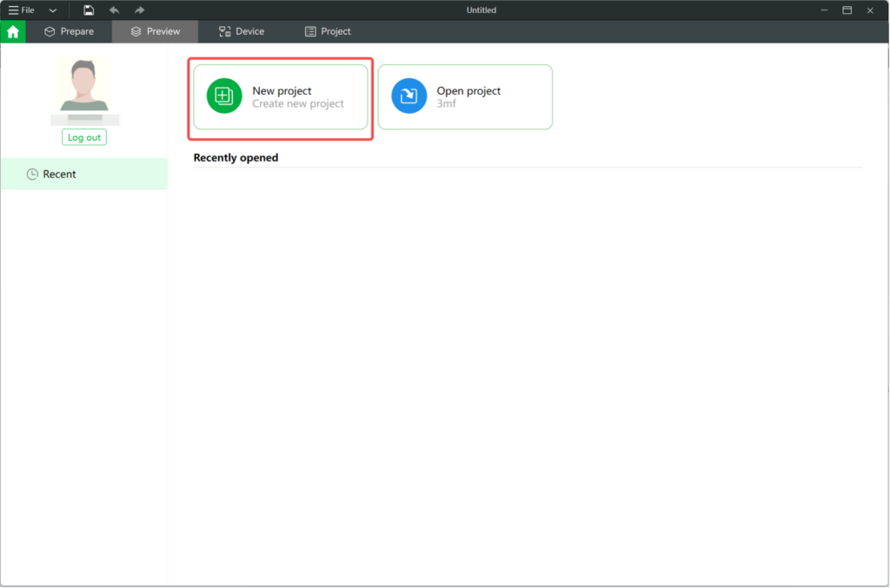Select Recent in the left sidebar
Viewport: 890px width, 588px height.
(x=59, y=175)
